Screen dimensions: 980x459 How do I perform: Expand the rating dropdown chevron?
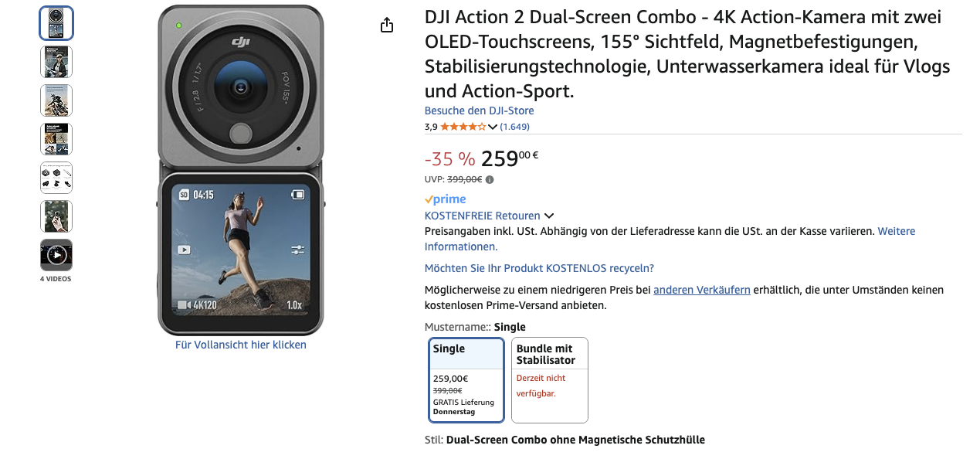tap(493, 127)
